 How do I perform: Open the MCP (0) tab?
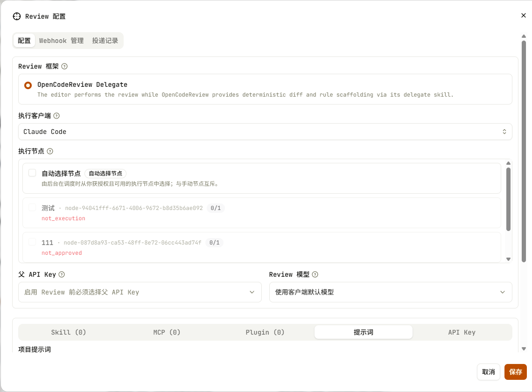167,332
